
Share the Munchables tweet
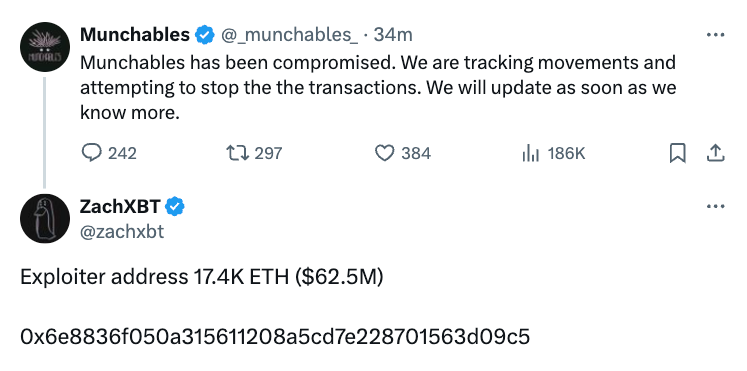(x=715, y=153)
